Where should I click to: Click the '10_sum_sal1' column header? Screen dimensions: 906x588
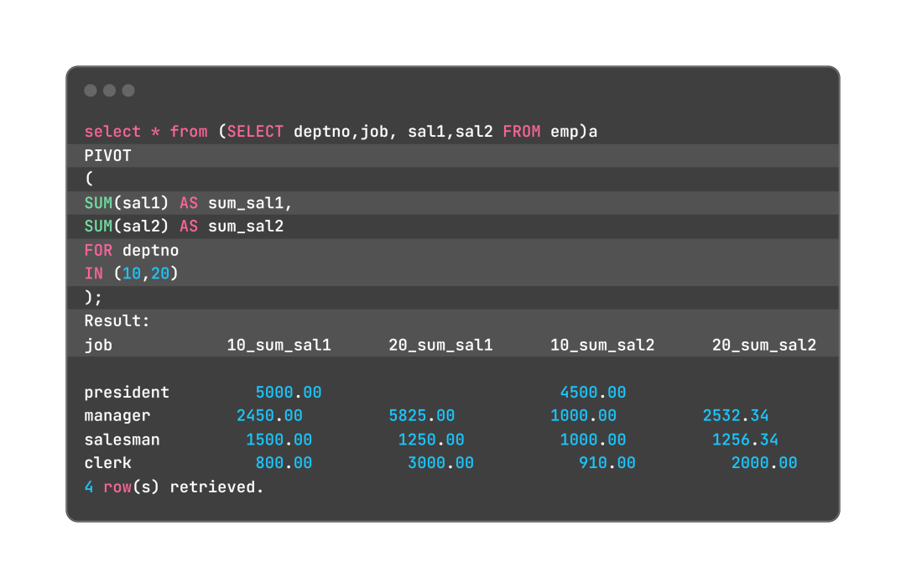pyautogui.click(x=279, y=345)
